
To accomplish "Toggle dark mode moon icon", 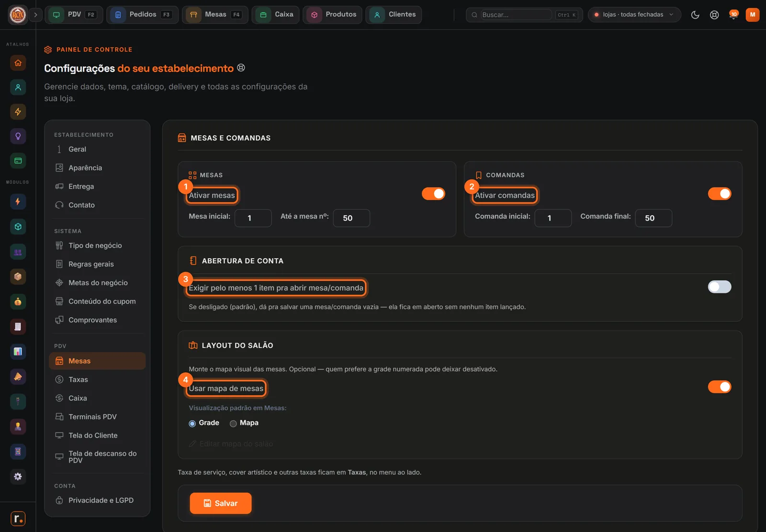I will tap(695, 15).
